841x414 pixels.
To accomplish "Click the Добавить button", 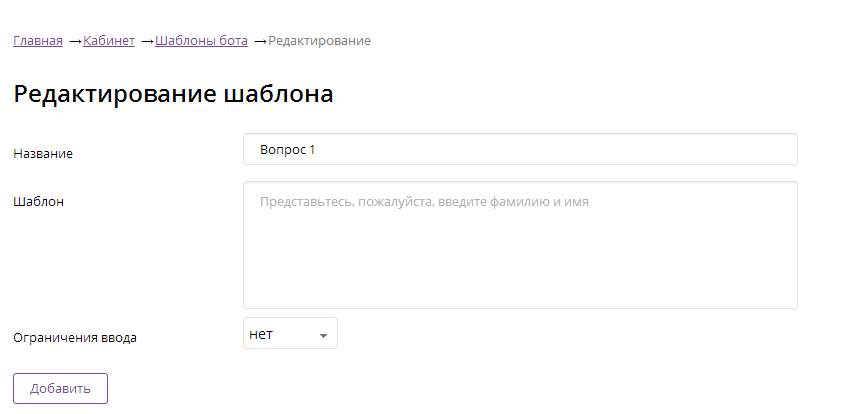I will (x=61, y=388).
